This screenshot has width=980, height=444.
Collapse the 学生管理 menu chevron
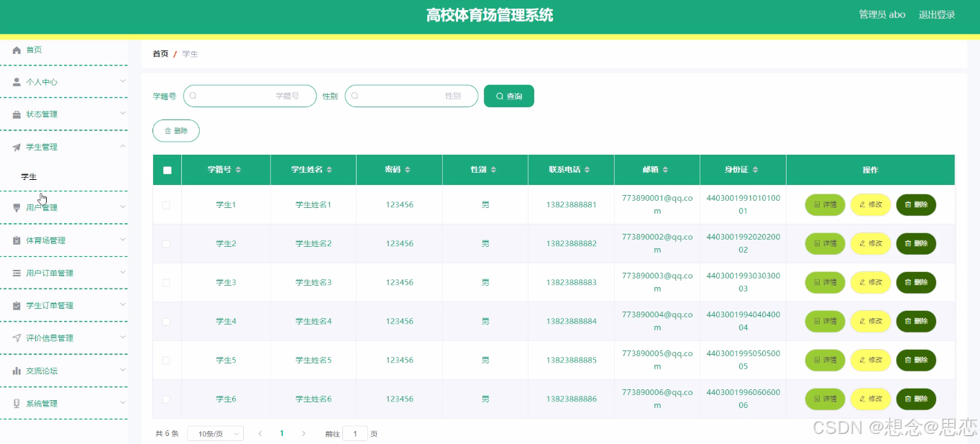(x=122, y=146)
